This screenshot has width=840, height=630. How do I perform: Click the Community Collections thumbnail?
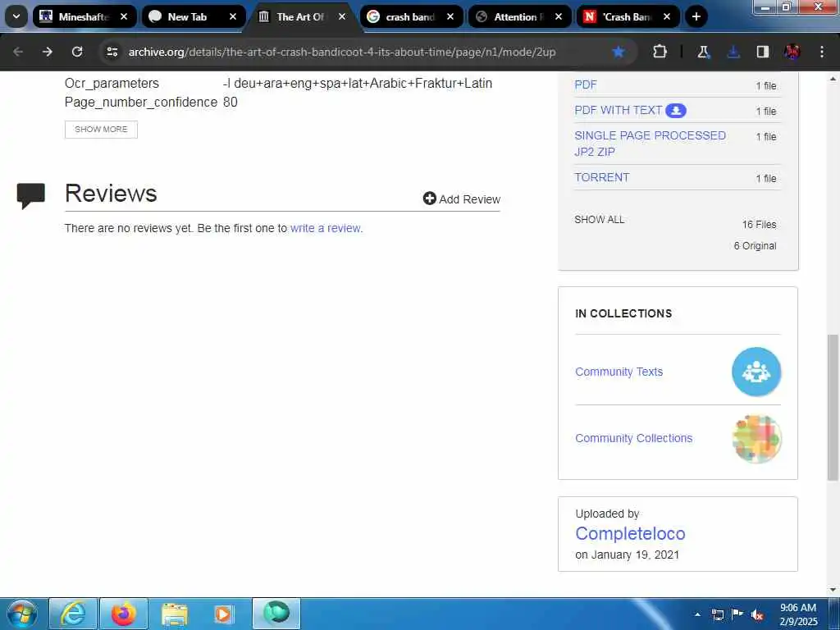tap(756, 439)
